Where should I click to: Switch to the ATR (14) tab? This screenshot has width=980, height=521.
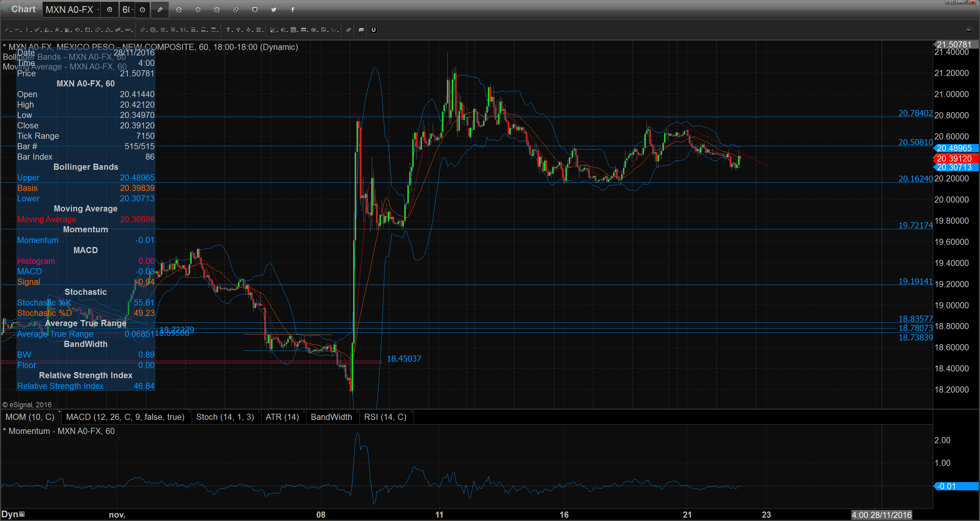282,417
